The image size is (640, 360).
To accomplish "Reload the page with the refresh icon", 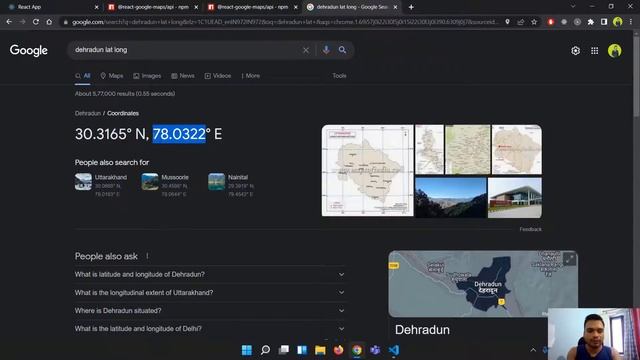I will tap(36, 22).
